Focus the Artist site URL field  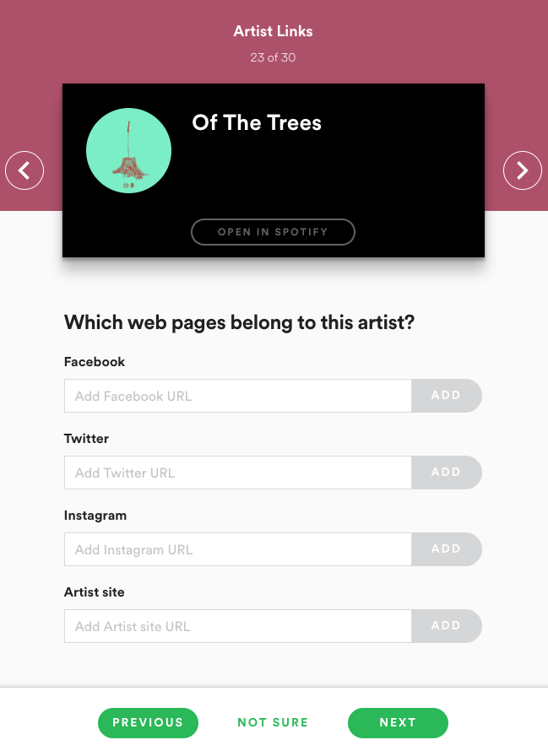(x=237, y=626)
